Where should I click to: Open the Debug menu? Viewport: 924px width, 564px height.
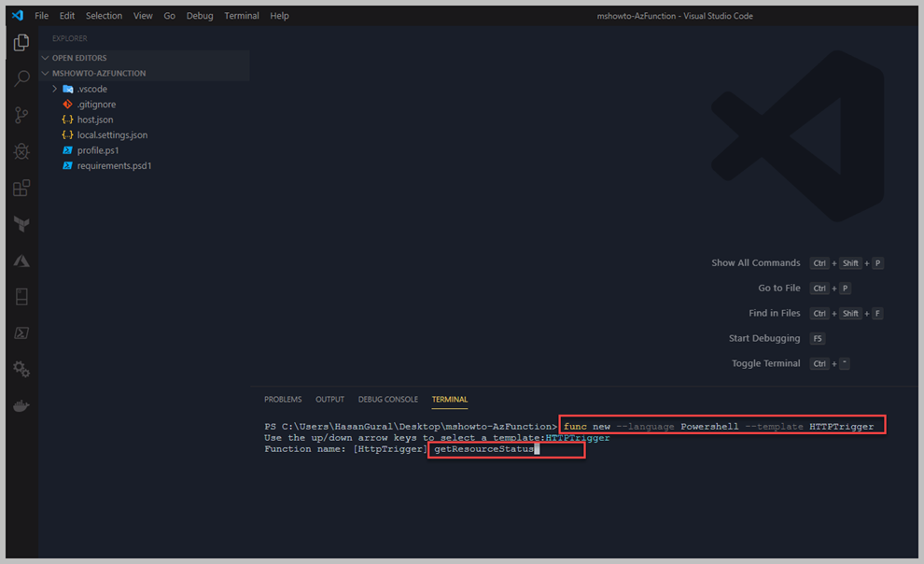pyautogui.click(x=200, y=16)
